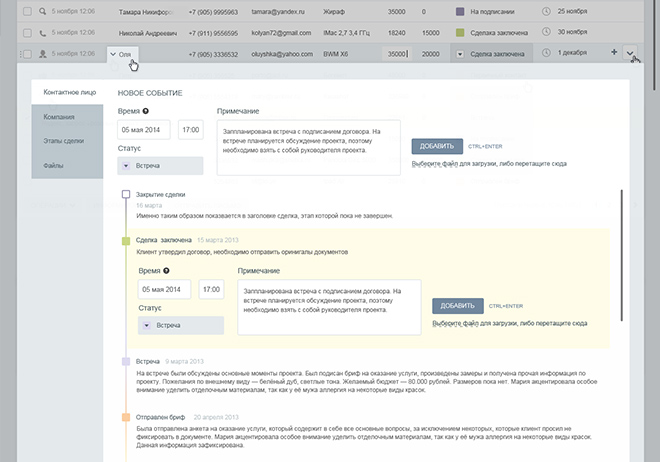Click the clock icon beside 25 ноября

coord(546,13)
